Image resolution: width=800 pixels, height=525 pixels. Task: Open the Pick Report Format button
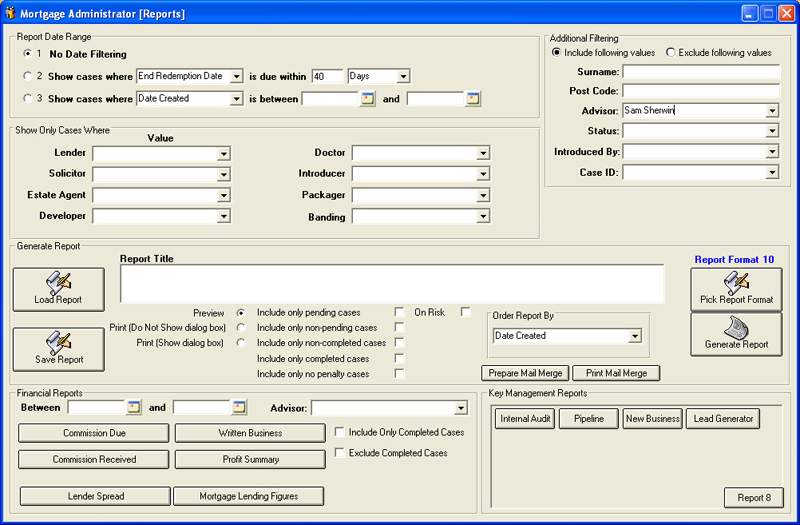[736, 289]
